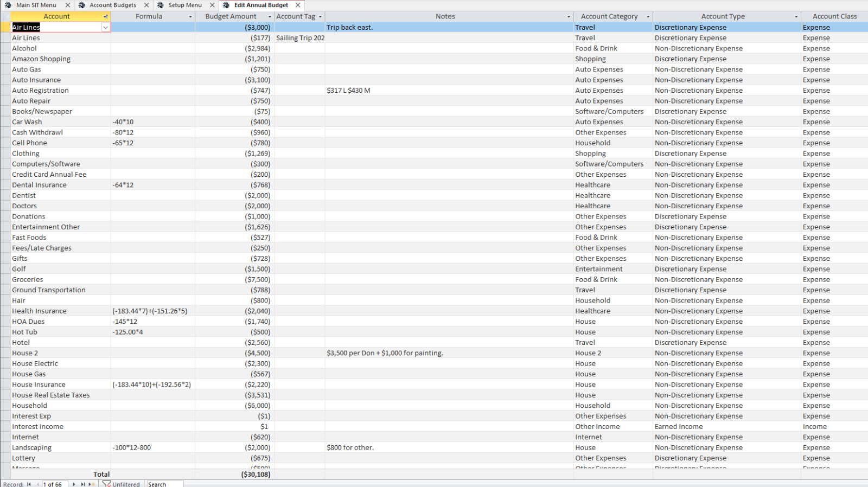The height and width of the screenshot is (487, 868).
Task: Jump to the last record
Action: point(82,484)
